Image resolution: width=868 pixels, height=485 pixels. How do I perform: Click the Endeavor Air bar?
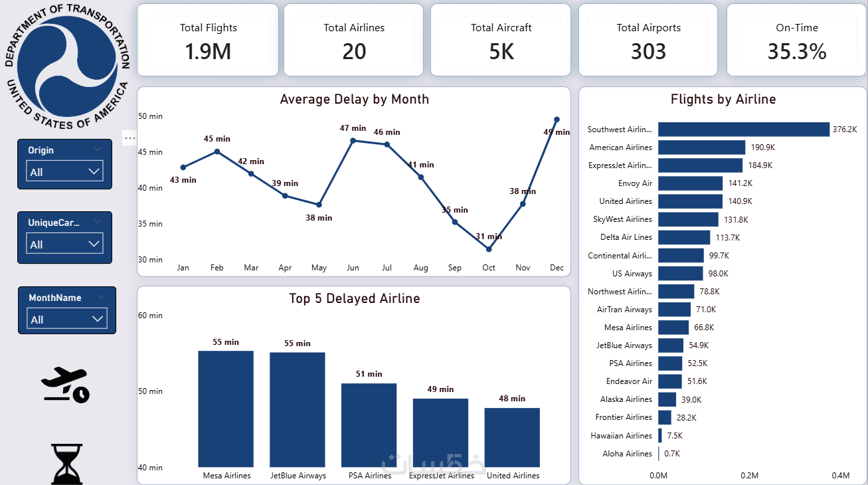pos(670,381)
